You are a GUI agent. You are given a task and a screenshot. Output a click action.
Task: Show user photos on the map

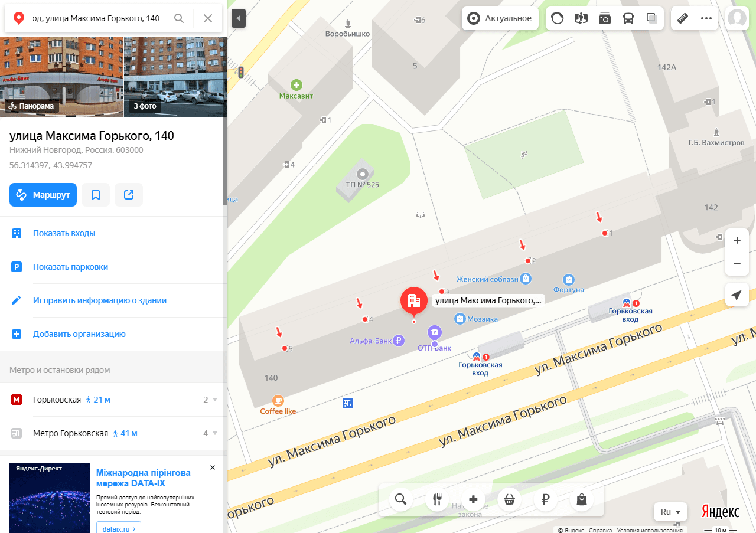coord(605,18)
